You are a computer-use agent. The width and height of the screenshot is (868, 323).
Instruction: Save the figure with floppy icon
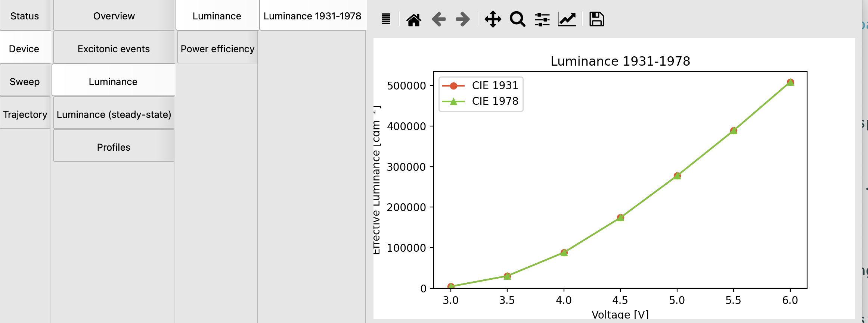pyautogui.click(x=596, y=19)
